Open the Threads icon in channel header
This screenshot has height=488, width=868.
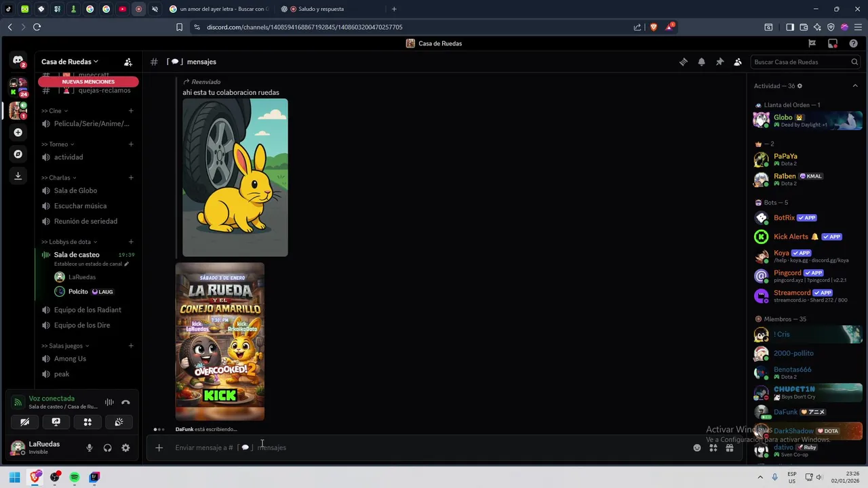(x=684, y=62)
